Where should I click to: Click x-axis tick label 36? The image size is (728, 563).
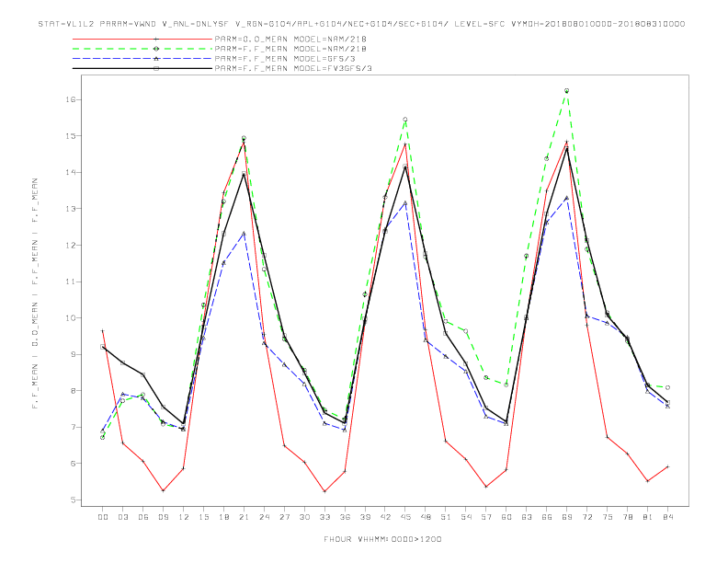pos(345,517)
